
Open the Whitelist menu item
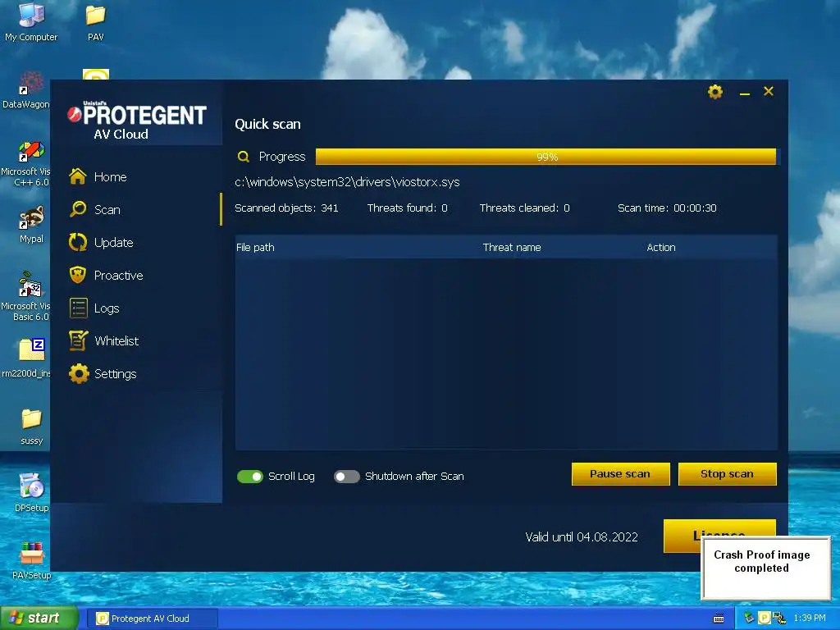pyautogui.click(x=116, y=340)
